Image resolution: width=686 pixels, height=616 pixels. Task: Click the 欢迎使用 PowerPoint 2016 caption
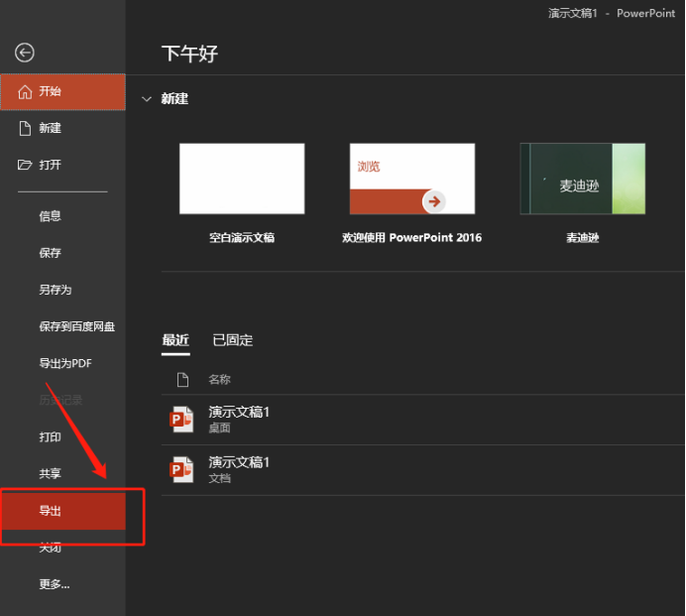412,238
